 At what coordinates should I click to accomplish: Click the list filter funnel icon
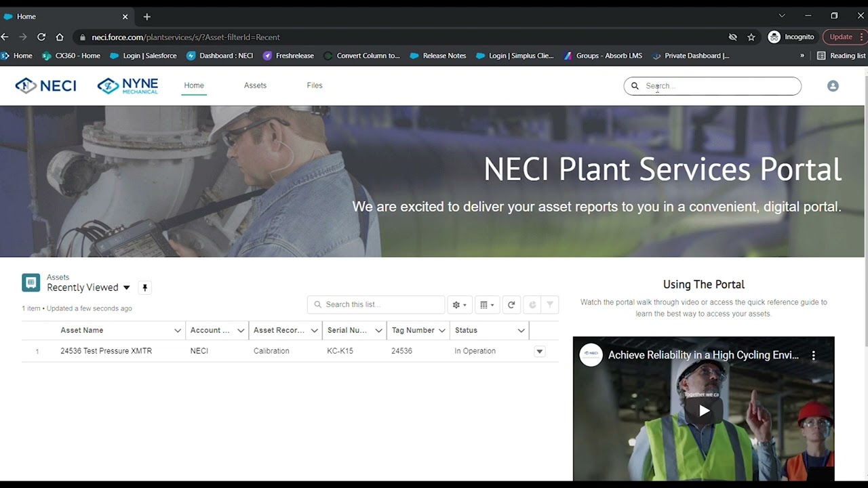(x=550, y=305)
